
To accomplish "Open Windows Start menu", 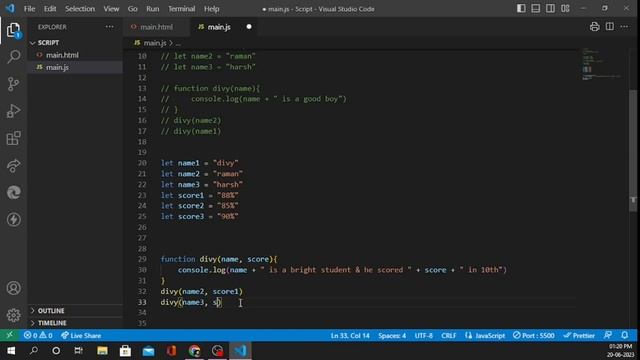I will (x=11, y=351).
